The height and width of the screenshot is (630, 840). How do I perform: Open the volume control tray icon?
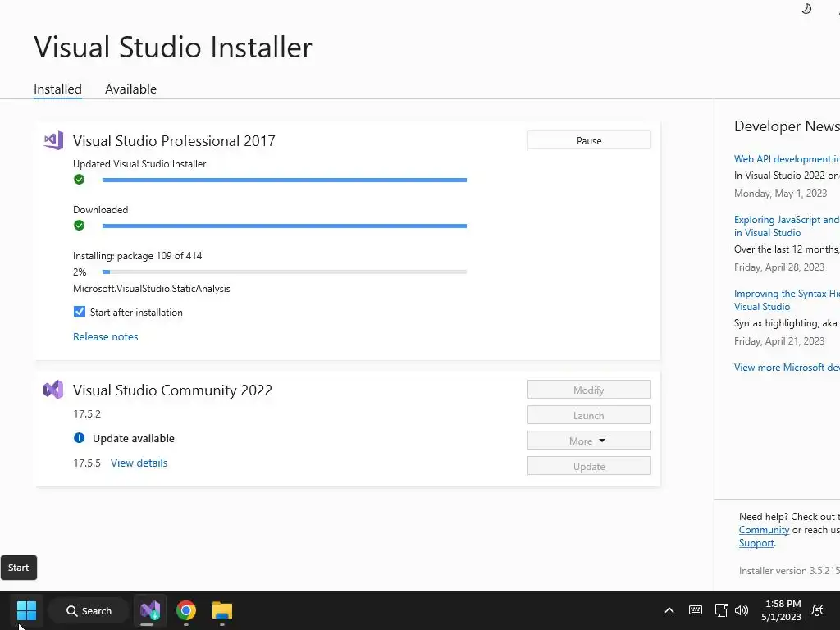coord(742,610)
